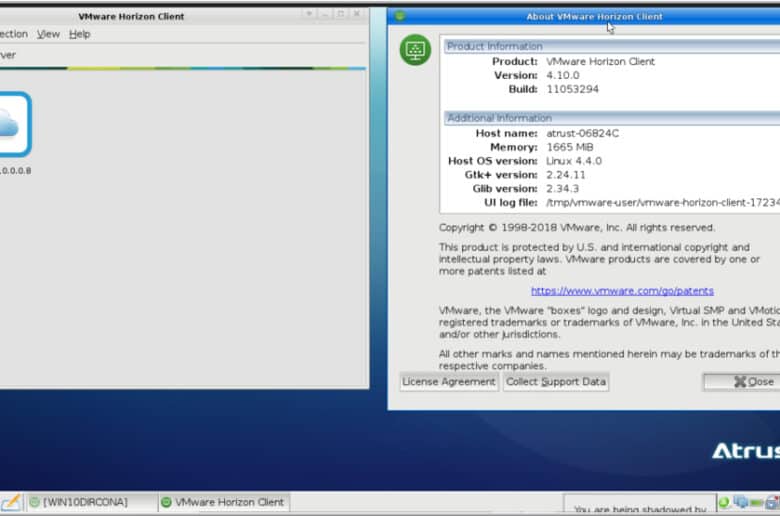Click the Product value VMware Horizon Client

[x=600, y=61]
